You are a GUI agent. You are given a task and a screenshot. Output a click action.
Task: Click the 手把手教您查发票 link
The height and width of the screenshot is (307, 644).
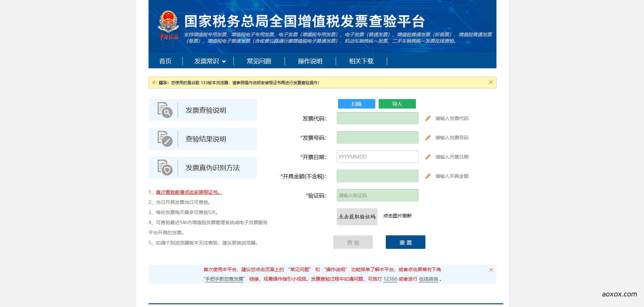[x=224, y=279]
